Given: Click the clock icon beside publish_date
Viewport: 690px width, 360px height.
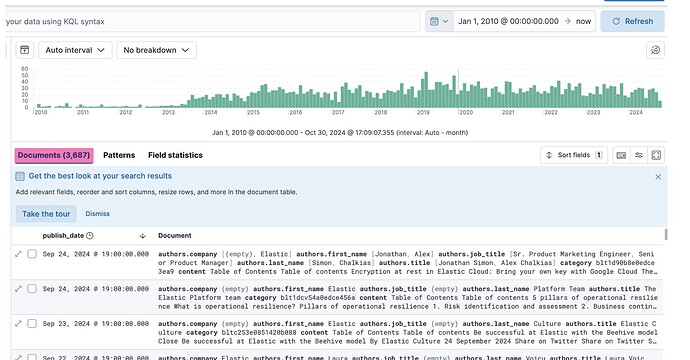Looking at the screenshot, I should tap(90, 236).
